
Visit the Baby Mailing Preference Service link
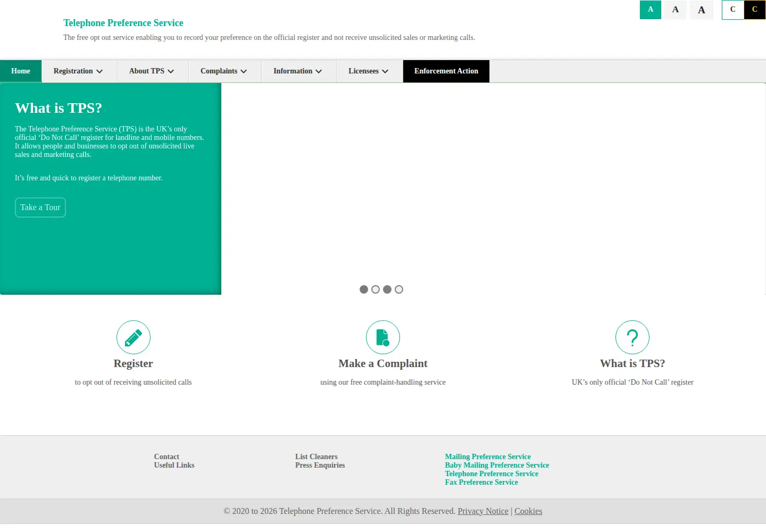497,465
